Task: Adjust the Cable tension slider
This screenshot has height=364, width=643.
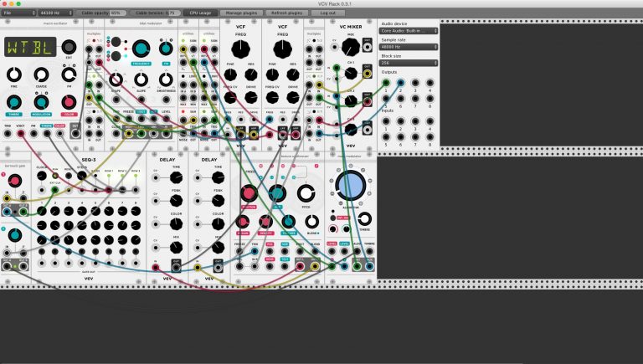Action: [155, 13]
